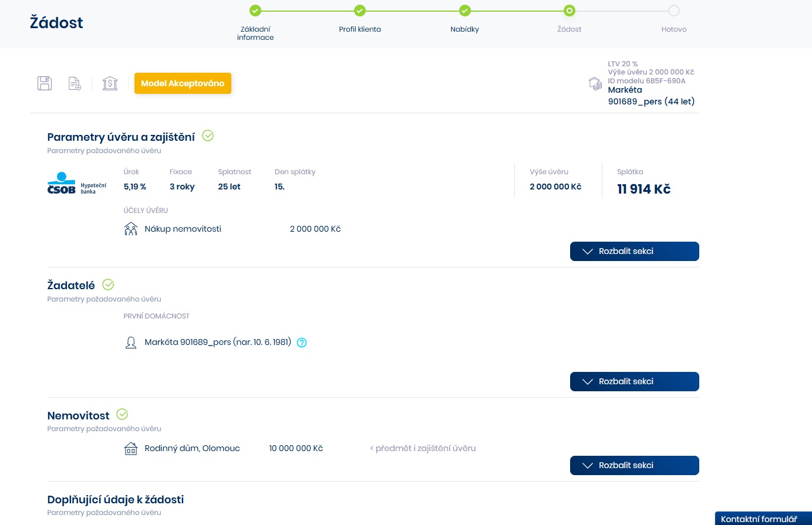This screenshot has height=525, width=812.
Task: Click the add document icon
Action: 75,83
